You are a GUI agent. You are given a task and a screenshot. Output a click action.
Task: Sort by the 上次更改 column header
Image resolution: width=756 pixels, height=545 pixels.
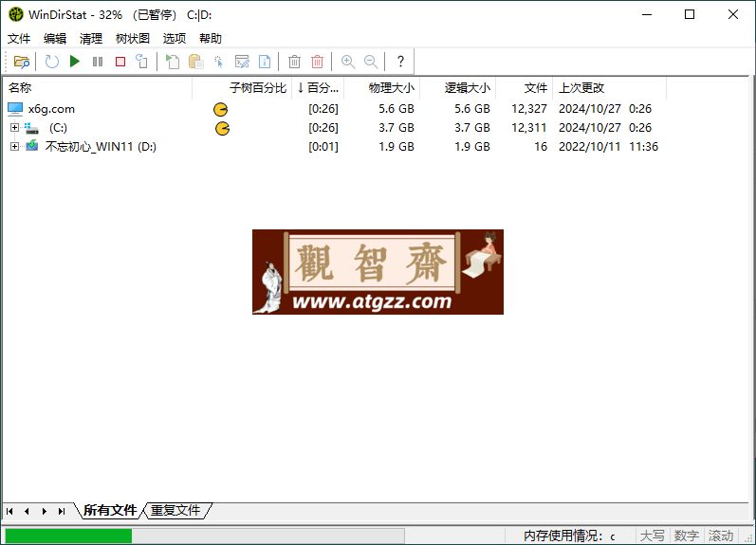tap(609, 88)
